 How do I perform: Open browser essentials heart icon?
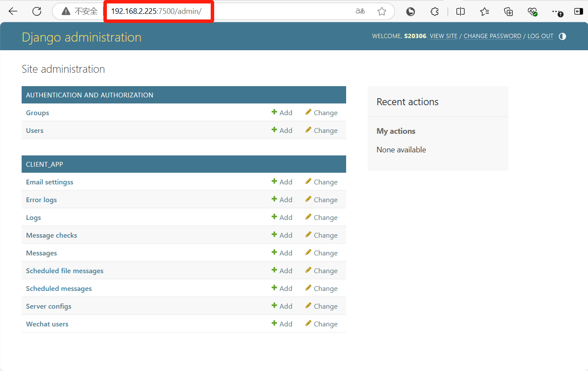click(x=533, y=12)
